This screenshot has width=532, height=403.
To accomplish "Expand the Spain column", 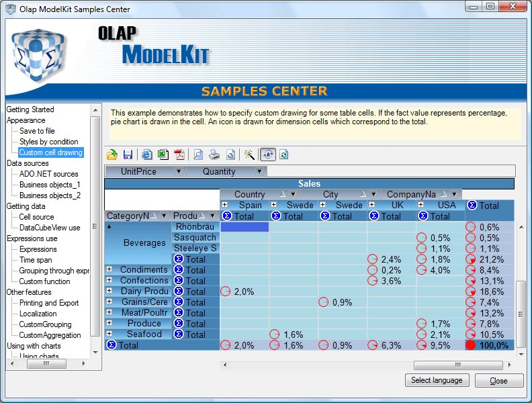I will tap(224, 205).
